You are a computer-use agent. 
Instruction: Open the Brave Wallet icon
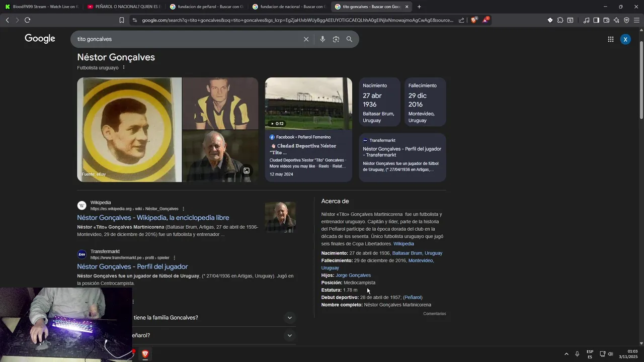(x=606, y=20)
